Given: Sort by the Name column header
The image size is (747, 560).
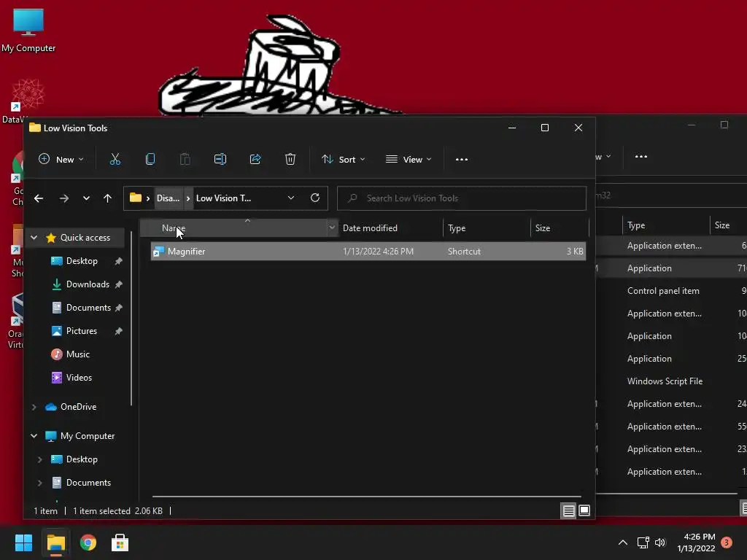Looking at the screenshot, I should click(x=233, y=227).
